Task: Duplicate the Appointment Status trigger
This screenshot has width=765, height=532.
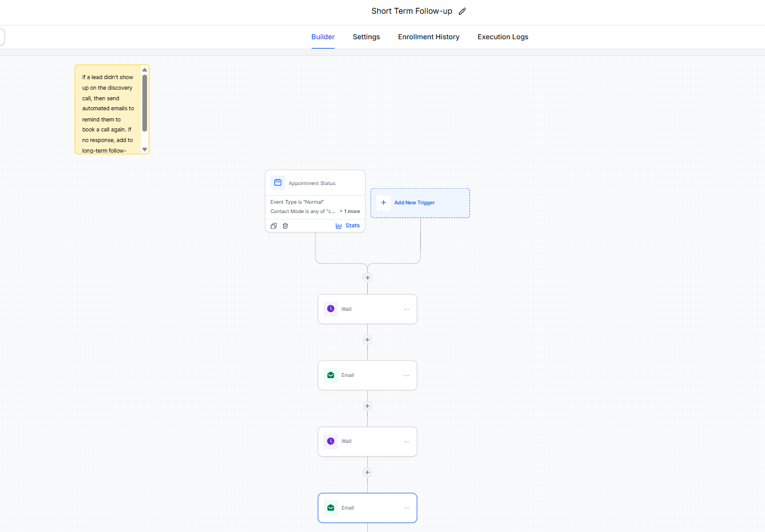Action: [274, 226]
